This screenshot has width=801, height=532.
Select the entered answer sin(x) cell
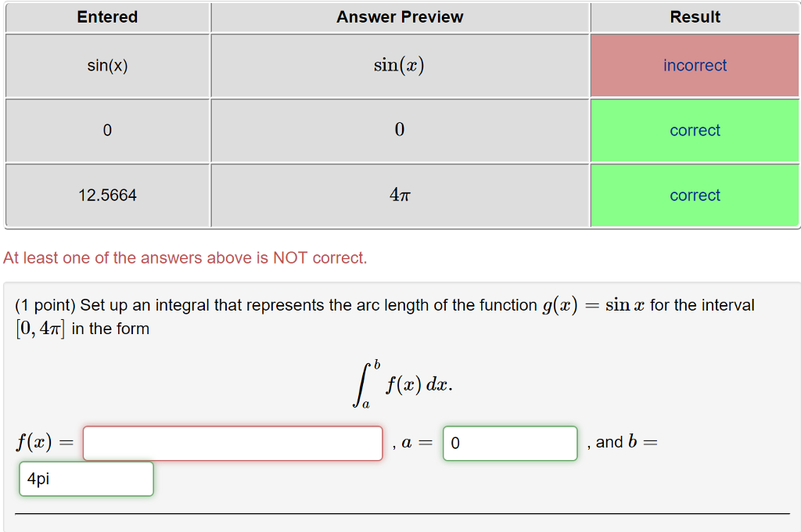pos(107,65)
